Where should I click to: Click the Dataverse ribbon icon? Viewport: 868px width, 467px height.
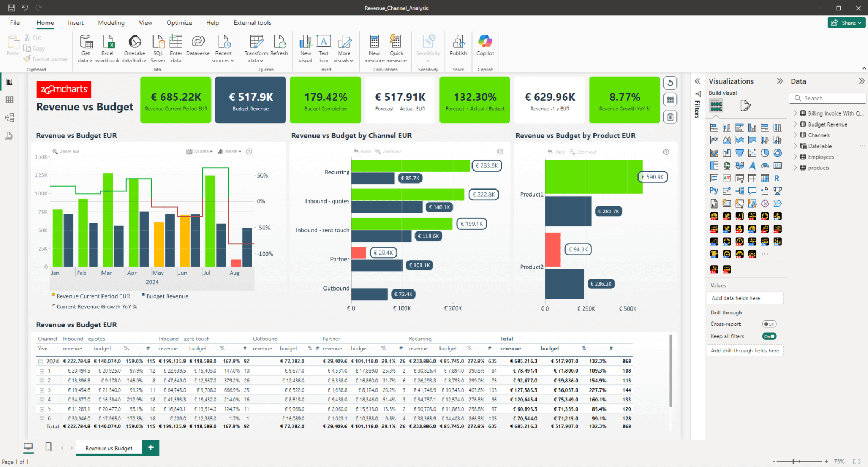(x=198, y=46)
